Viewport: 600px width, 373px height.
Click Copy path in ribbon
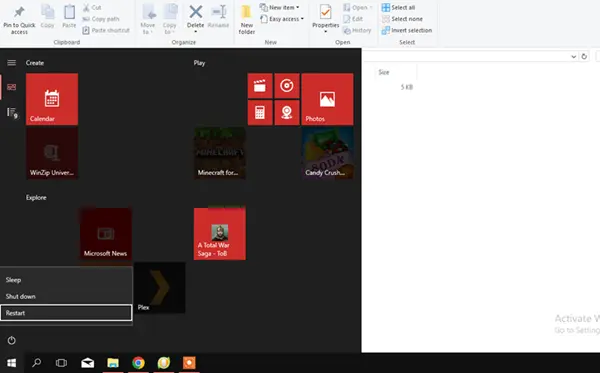pyautogui.click(x=101, y=19)
